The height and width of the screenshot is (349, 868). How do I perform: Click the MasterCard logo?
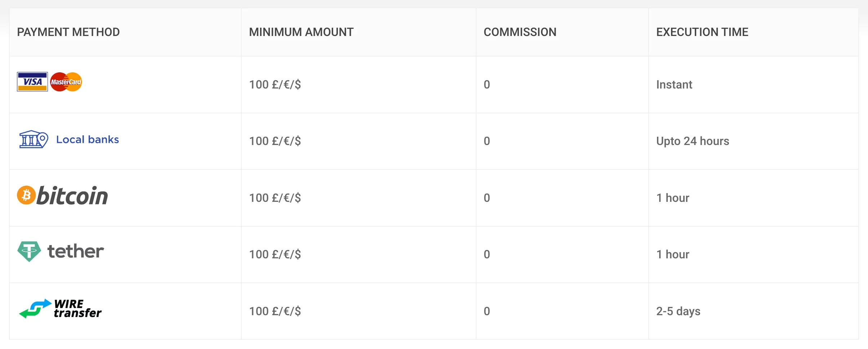click(x=66, y=82)
